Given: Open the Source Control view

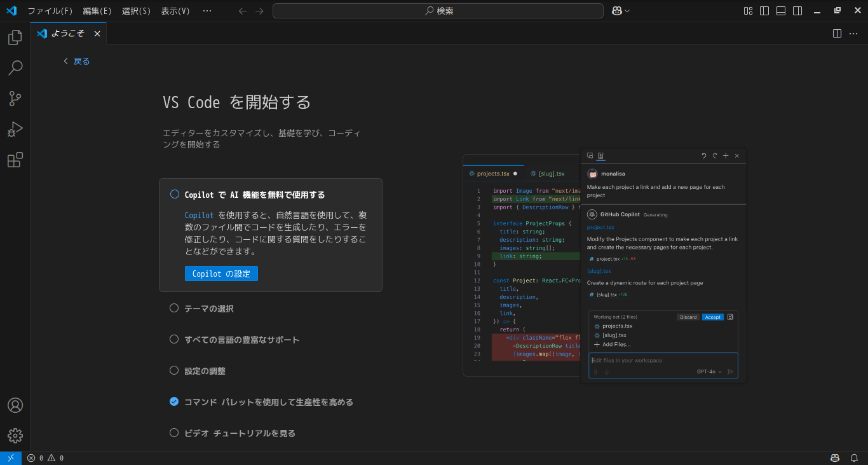Looking at the screenshot, I should [15, 99].
